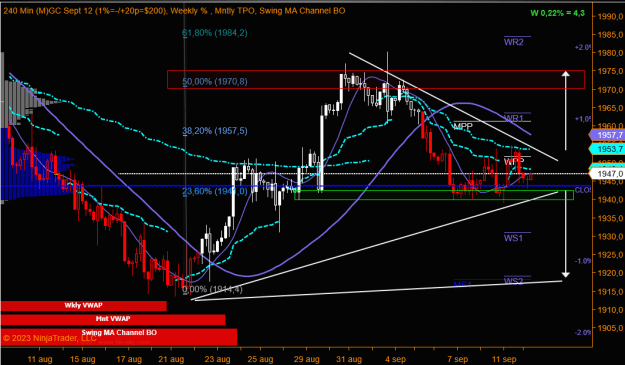Click the '31 aug' date on time axis
This screenshot has width=625, height=365.
tap(349, 359)
